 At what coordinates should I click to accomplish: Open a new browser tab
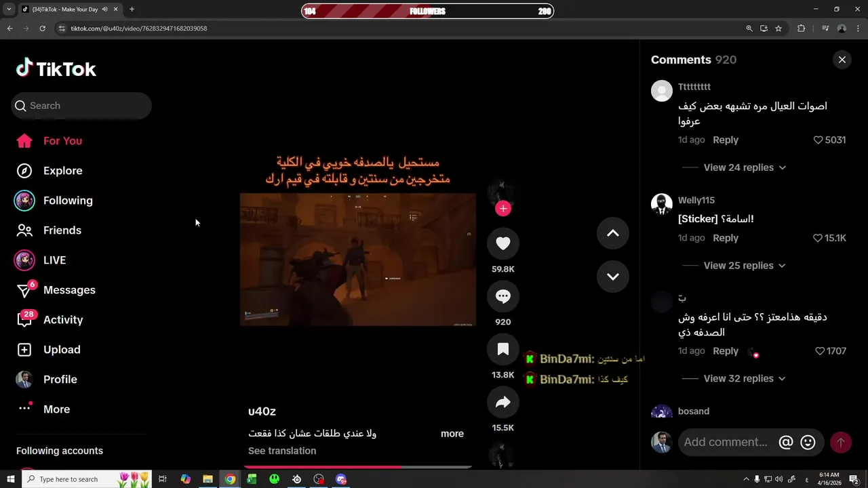point(132,9)
